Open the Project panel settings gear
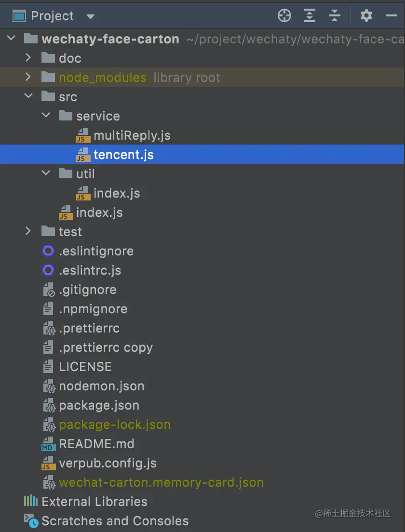Screen dimensions: 405x532 coord(366,16)
